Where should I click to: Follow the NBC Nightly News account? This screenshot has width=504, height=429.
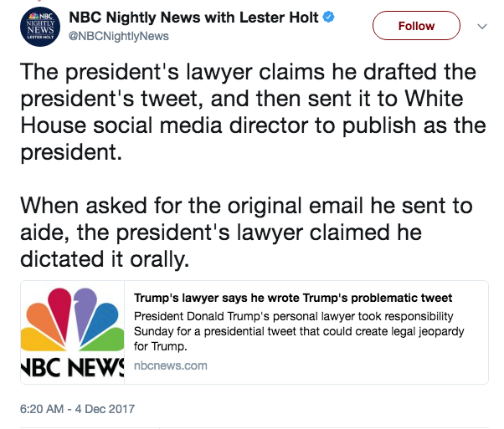(416, 26)
